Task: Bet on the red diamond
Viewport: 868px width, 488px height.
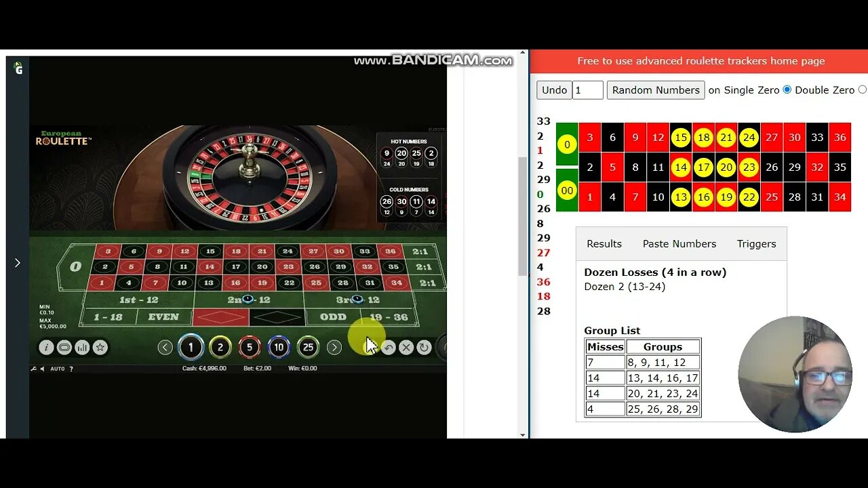Action: tap(221, 317)
